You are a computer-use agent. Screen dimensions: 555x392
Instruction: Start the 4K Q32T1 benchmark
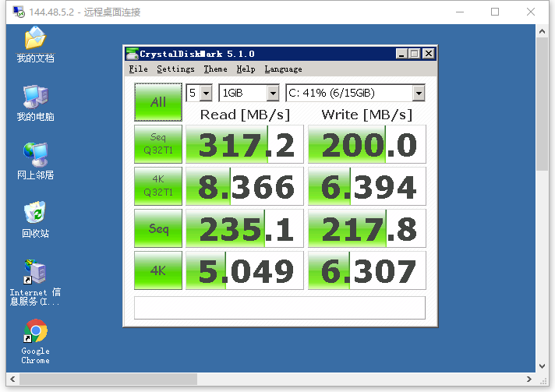tap(158, 186)
